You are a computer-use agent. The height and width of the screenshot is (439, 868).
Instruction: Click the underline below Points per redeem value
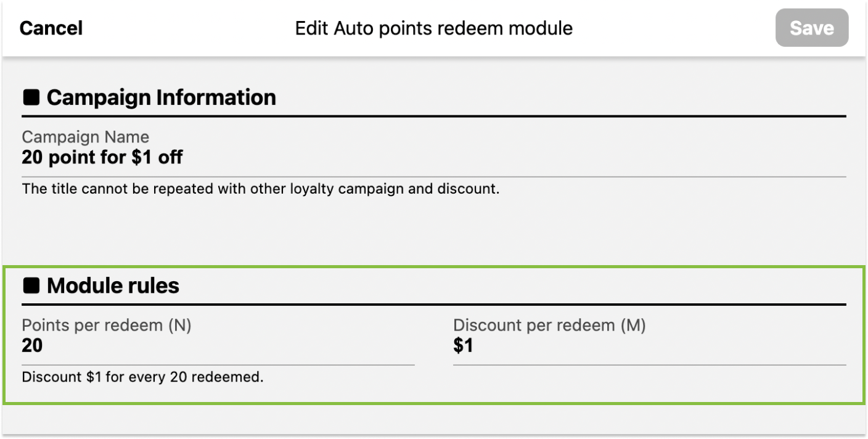(218, 365)
